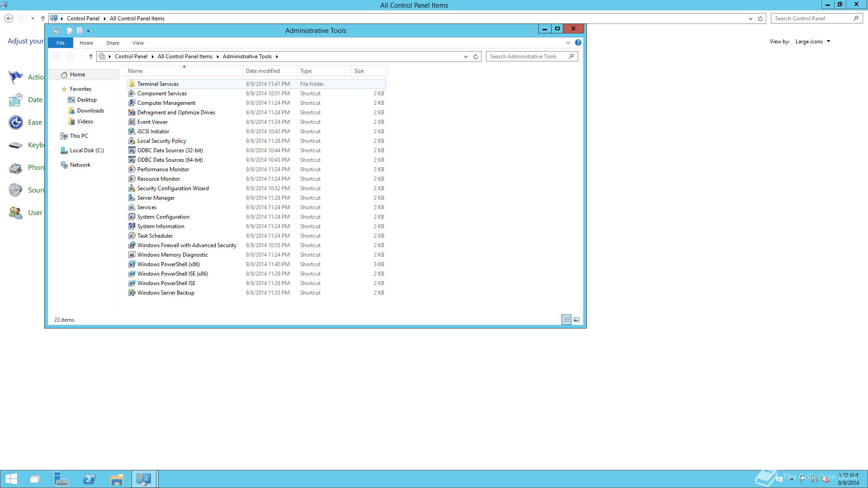Open the Quick Access Toolbar customize dropdown
This screenshot has width=868, height=488.
pos(88,31)
